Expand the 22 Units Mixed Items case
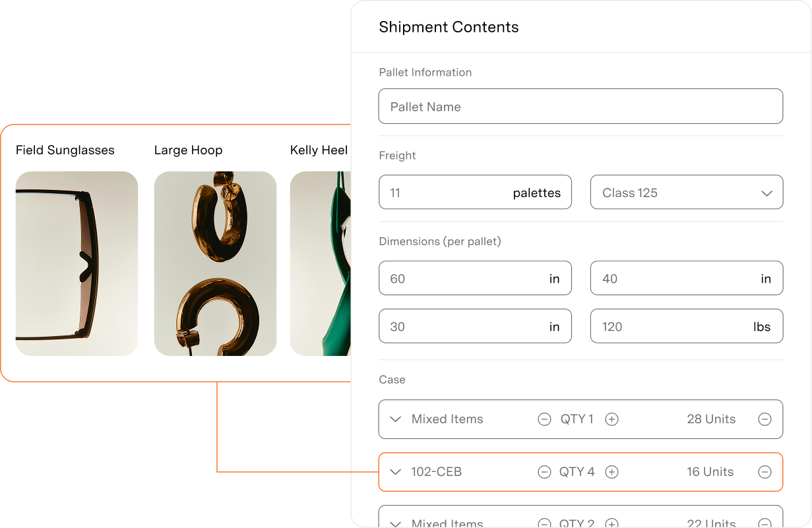This screenshot has width=812, height=528. (x=394, y=522)
